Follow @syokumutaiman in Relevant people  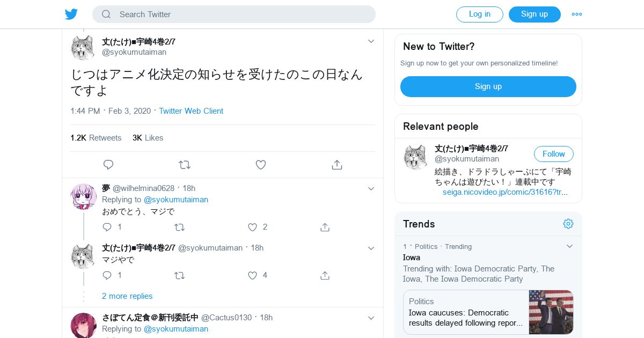pyautogui.click(x=554, y=154)
